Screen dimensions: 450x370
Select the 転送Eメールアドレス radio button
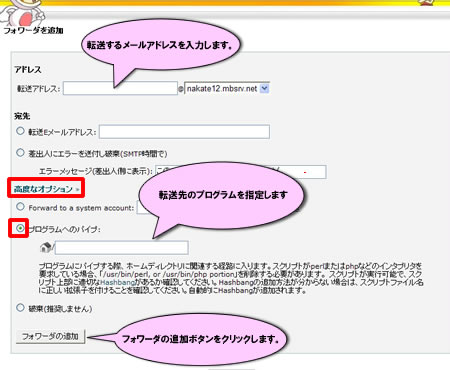20,131
